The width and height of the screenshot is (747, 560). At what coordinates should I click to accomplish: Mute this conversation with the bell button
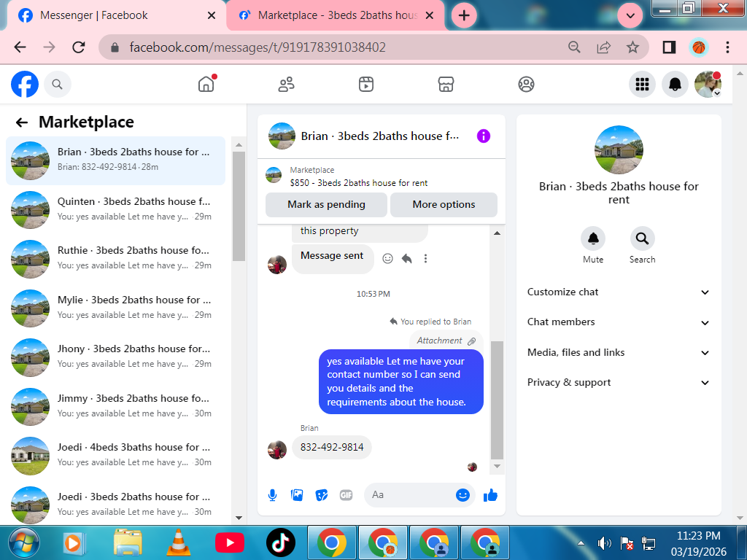click(x=592, y=238)
